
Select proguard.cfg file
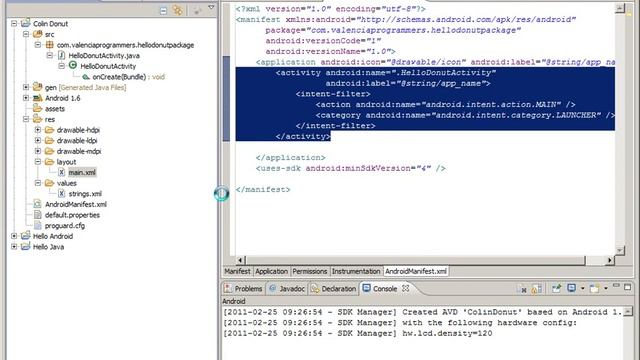(x=65, y=225)
